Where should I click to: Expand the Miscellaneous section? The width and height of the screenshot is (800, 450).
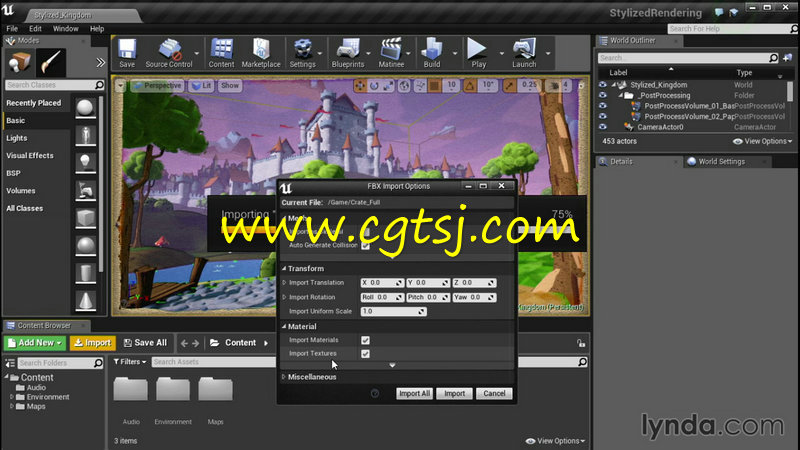pos(284,377)
